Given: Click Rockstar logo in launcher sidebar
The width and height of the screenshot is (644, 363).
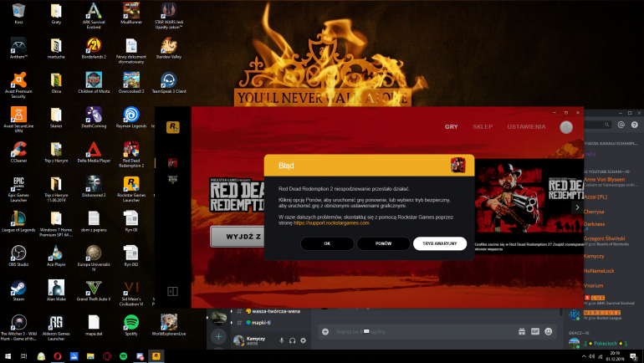Looking at the screenshot, I should [x=172, y=127].
